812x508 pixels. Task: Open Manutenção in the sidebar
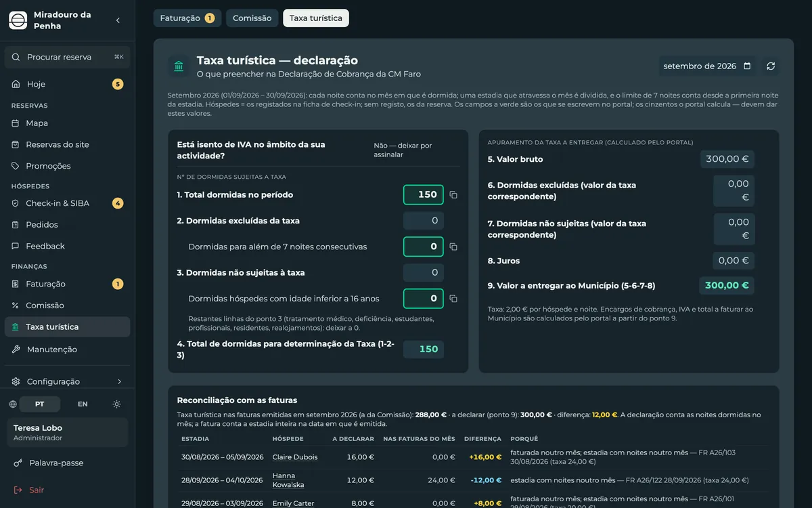coord(68,350)
